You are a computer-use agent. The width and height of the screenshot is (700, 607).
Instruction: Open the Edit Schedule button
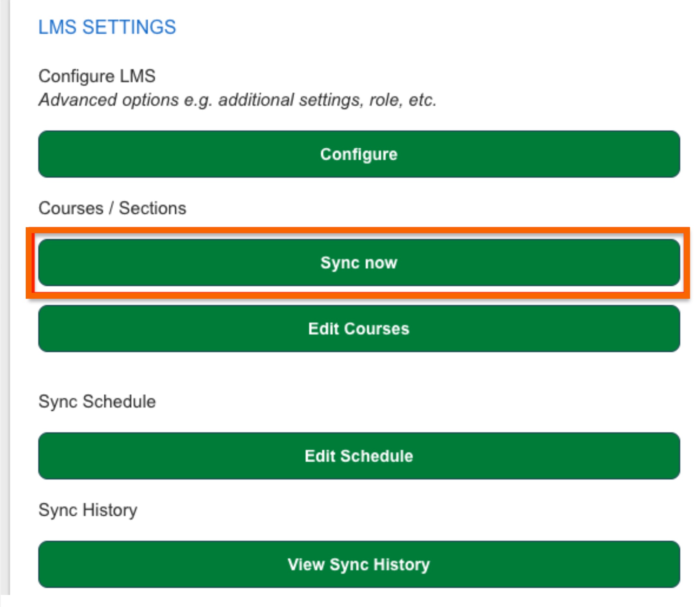[359, 456]
